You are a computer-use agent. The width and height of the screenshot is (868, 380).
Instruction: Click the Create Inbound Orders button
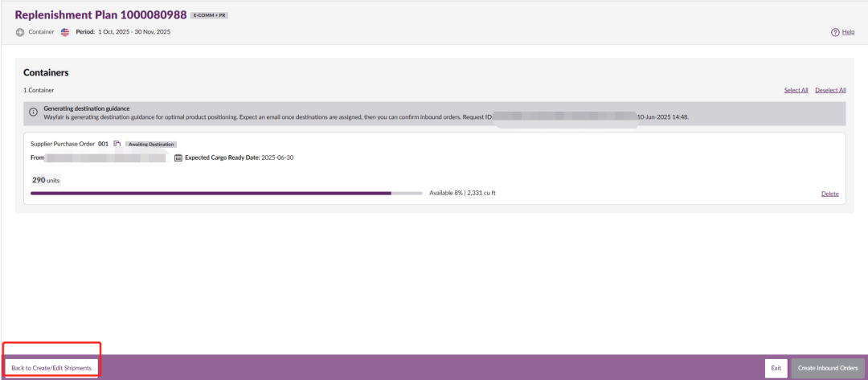point(828,368)
